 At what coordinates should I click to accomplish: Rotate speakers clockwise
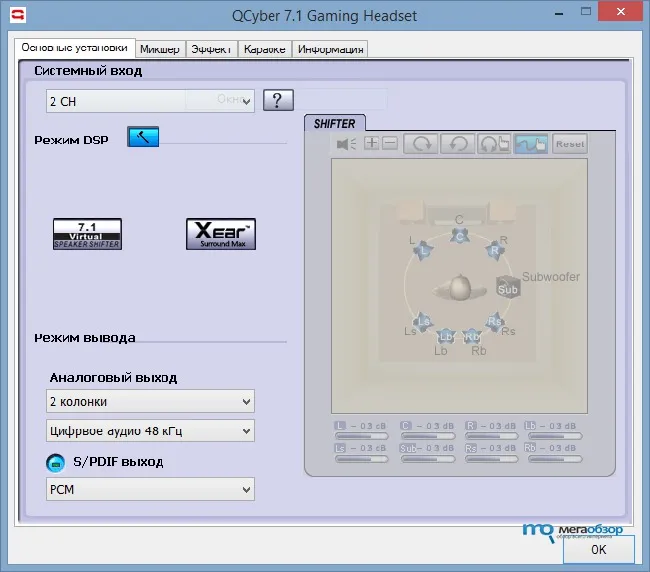coord(421,144)
